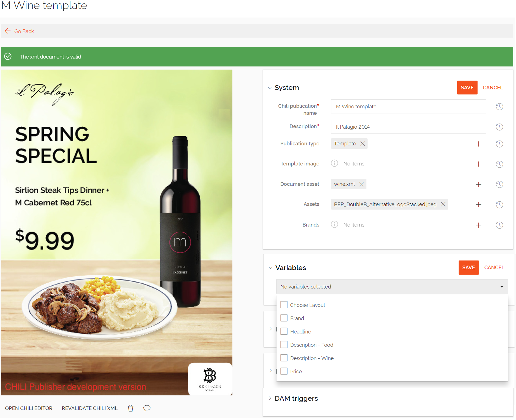Image resolution: width=516 pixels, height=420 pixels.
Task: Open the No variables selected dropdown
Action: [392, 287]
